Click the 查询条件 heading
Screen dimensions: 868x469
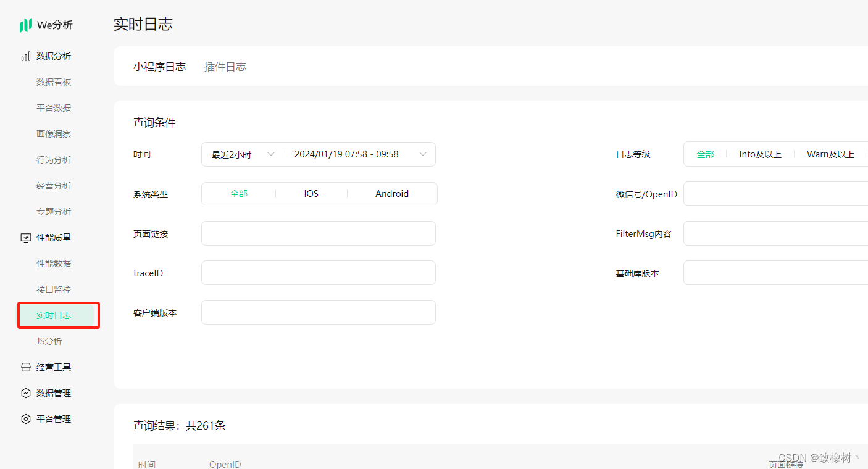154,123
